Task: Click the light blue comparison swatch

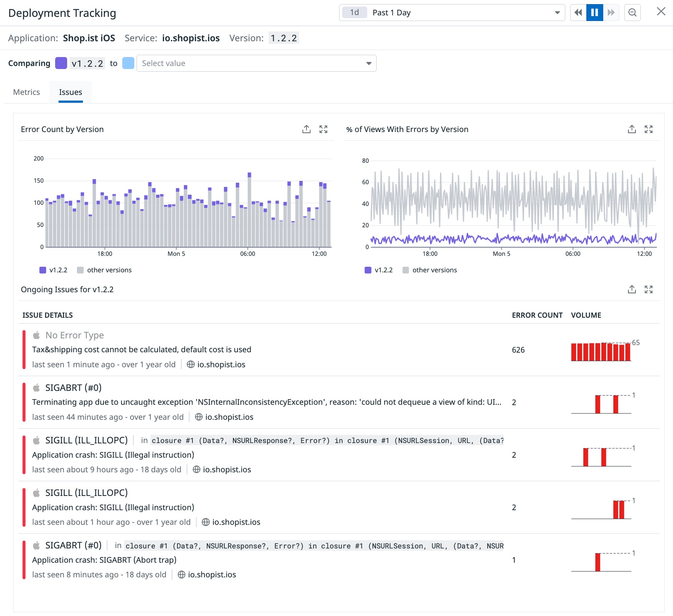Action: (x=128, y=63)
